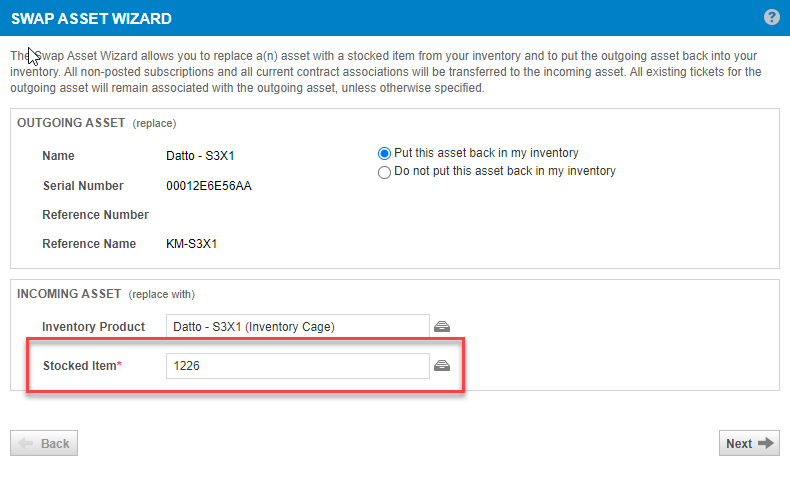Click the arrow icon on Next button

click(766, 443)
